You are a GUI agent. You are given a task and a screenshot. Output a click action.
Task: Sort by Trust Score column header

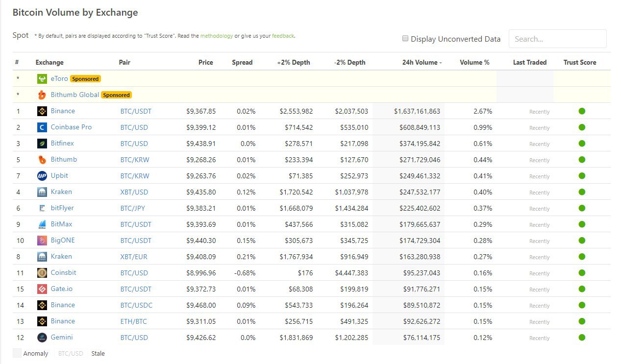580,62
